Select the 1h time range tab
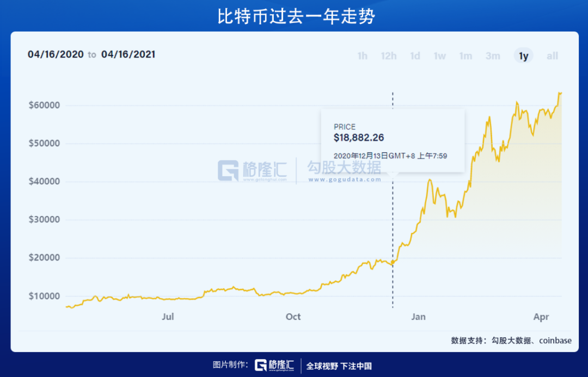 pyautogui.click(x=362, y=56)
